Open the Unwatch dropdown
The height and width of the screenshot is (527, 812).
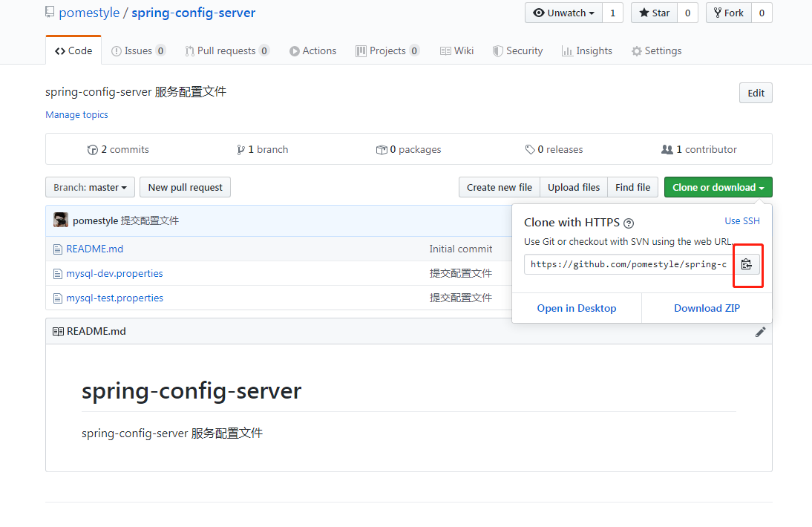tap(563, 13)
